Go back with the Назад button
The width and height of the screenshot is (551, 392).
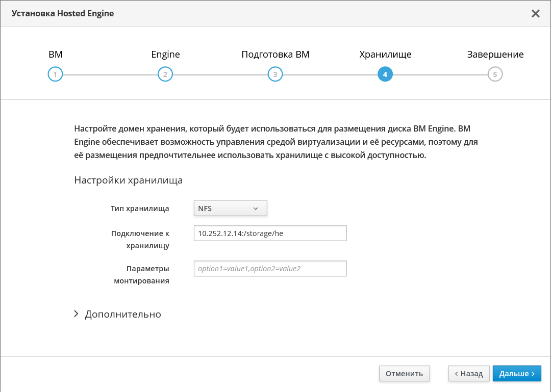tap(469, 373)
